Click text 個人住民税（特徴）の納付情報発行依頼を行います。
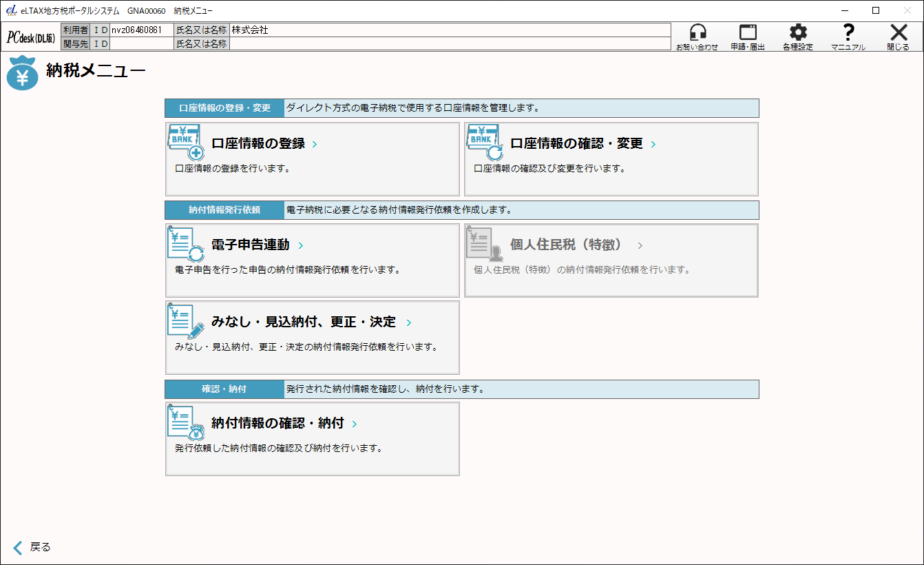Screen dimensions: 924x565 coord(582,269)
